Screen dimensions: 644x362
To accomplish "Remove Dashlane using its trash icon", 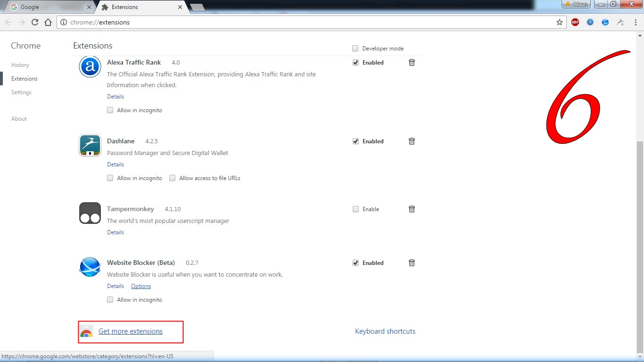I will pyautogui.click(x=412, y=141).
